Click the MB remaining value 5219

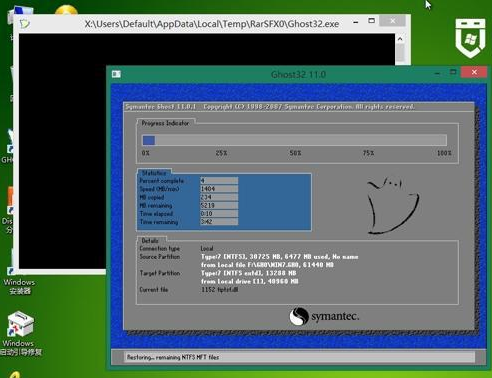tap(219, 205)
